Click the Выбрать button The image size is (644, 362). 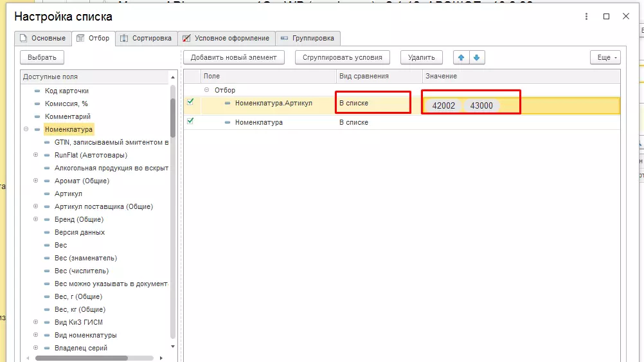(42, 57)
